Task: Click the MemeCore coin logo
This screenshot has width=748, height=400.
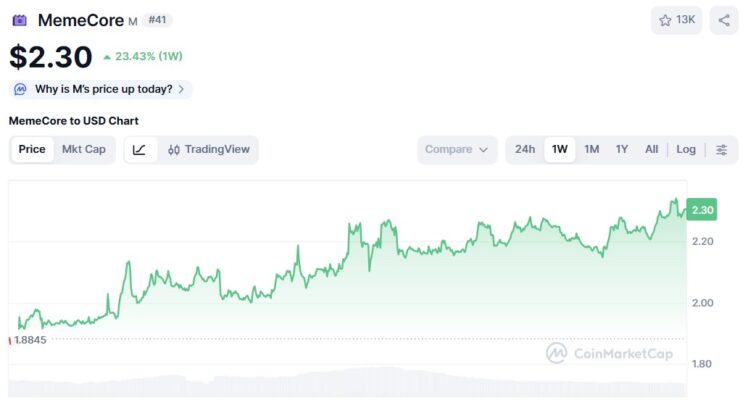Action: (x=20, y=20)
